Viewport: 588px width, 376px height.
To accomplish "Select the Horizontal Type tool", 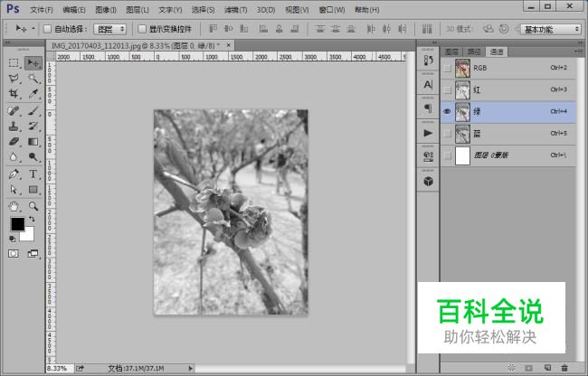I will (x=33, y=174).
